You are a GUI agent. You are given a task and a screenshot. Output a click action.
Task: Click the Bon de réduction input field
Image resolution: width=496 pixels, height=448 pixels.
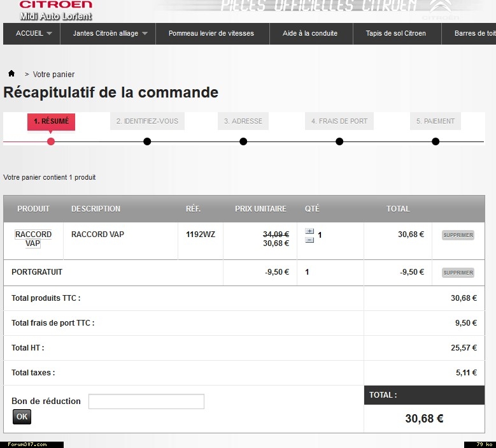point(146,401)
